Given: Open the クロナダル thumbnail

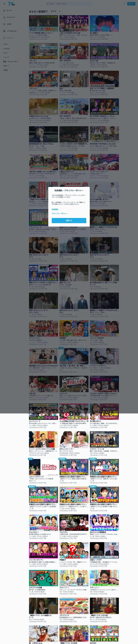Looking at the screenshot, I should tap(74, 522).
